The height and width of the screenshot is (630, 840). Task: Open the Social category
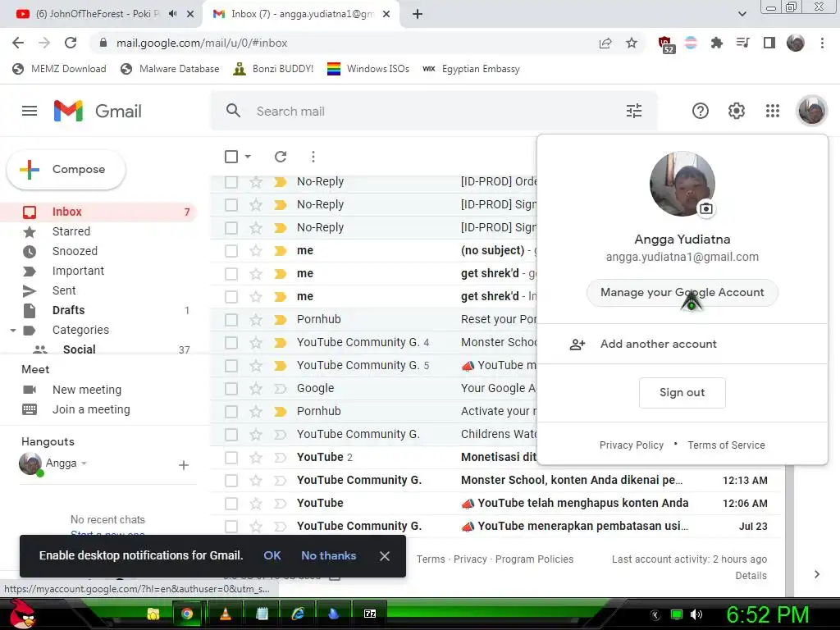tap(80, 349)
